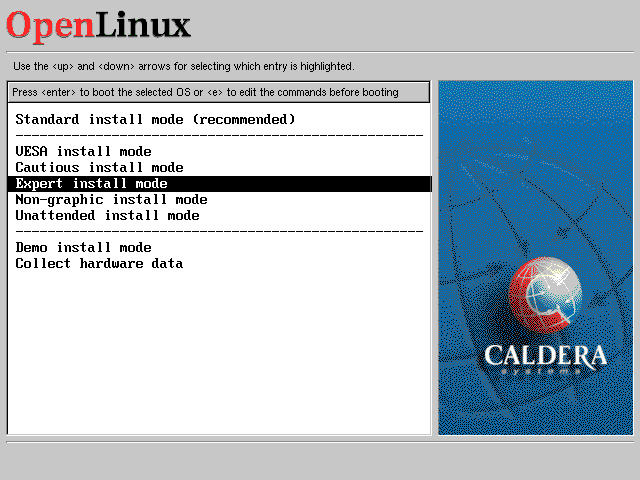Select Non-graphic install mode

(111, 199)
